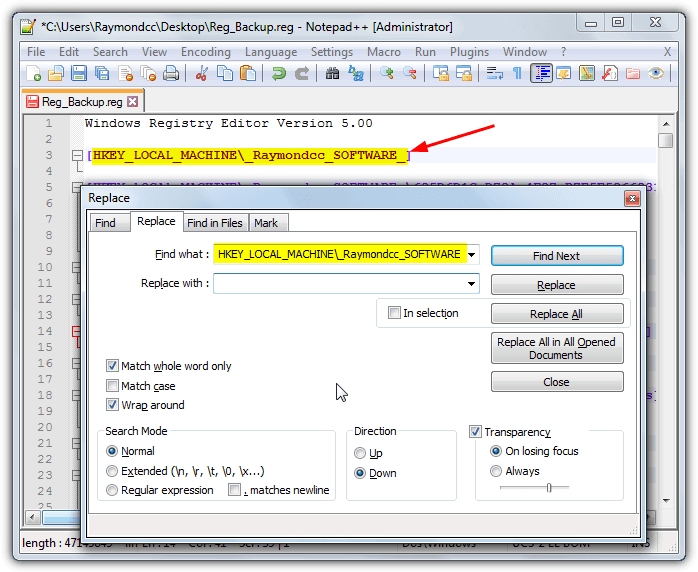Enable the Match case checkbox

112,385
